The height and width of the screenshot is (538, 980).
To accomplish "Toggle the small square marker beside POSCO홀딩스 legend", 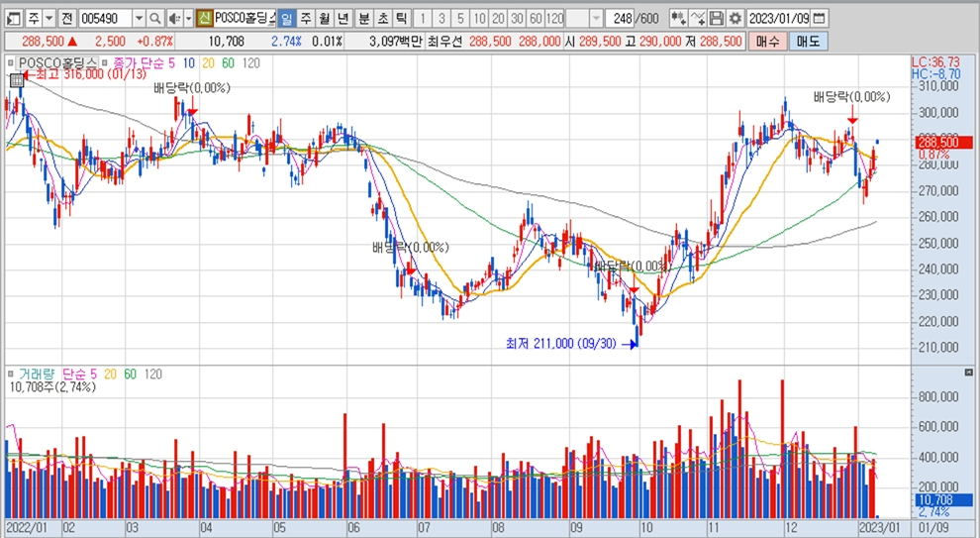I will tap(11, 61).
